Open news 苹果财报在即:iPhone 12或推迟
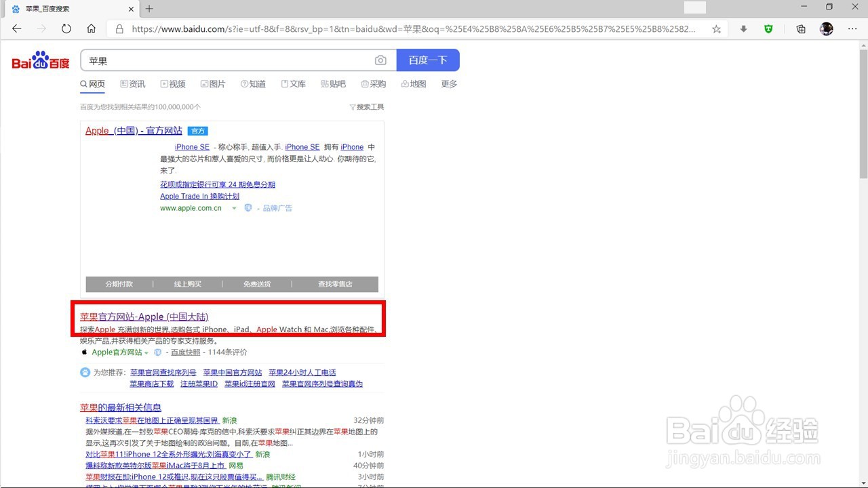Screen dimensions: 868x488 click(x=174, y=477)
